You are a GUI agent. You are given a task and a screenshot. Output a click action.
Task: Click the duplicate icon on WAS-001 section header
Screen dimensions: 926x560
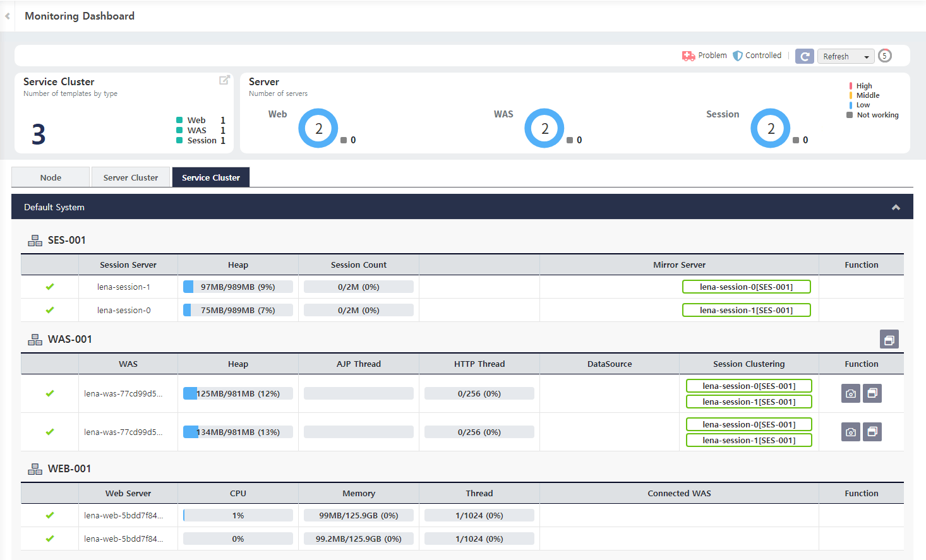click(889, 339)
